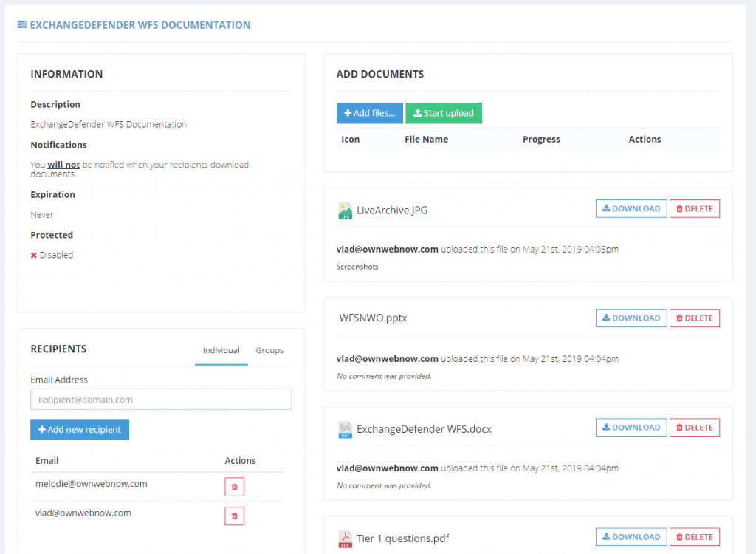756x554 pixels.
Task: Click the Disabled protection status text
Action: pos(56,255)
